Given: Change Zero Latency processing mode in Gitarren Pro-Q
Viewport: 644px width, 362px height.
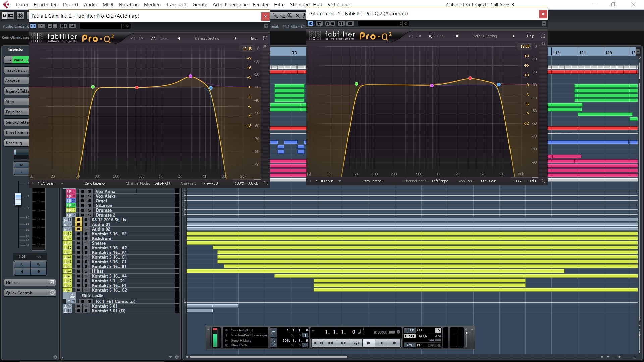Looking at the screenshot, I should (373, 181).
